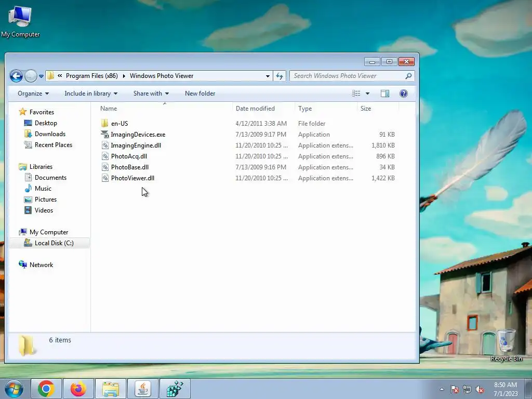Click the 7/13/2009 9:16 PM date cell
Image resolution: width=532 pixels, height=399 pixels.
coord(261,167)
